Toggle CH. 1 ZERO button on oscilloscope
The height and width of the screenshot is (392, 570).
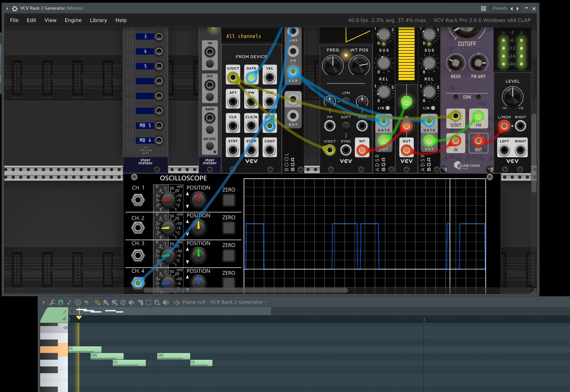point(229,200)
